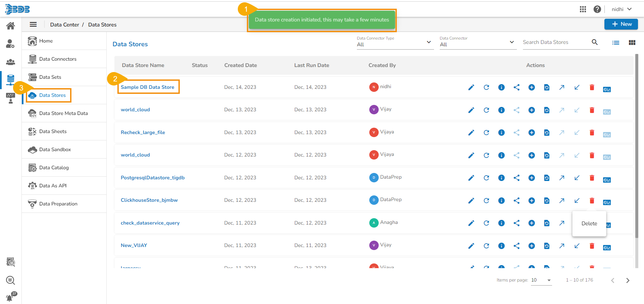Click the edit pencil for Sample DB Data Store
Screen dimensions: 644x304
click(471, 87)
